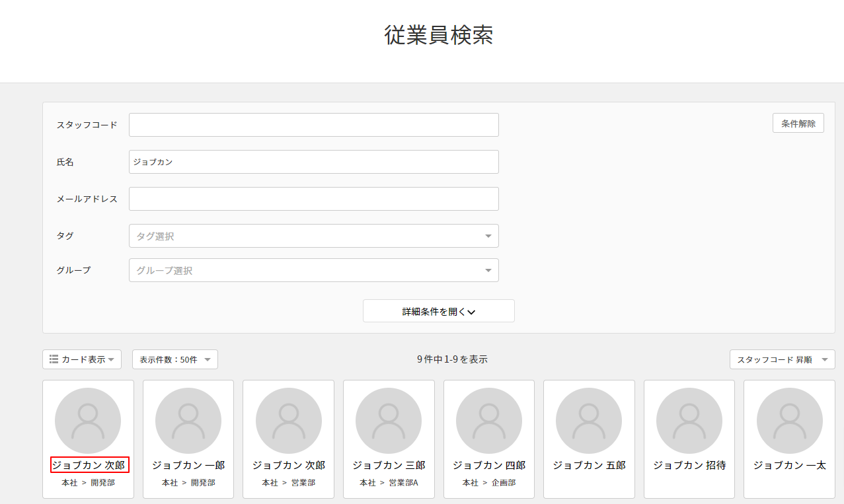Screen dimensions: 844x504
Task: Select avatar of ジョブカン 次郎 in 営業部
Action: pos(289,421)
